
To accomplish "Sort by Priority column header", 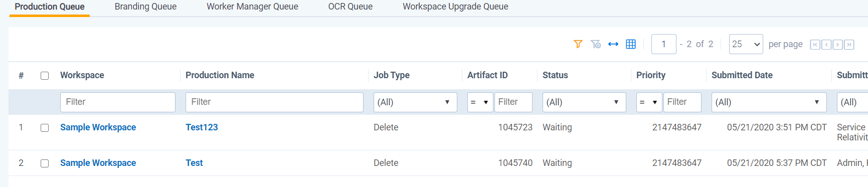I will 651,75.
